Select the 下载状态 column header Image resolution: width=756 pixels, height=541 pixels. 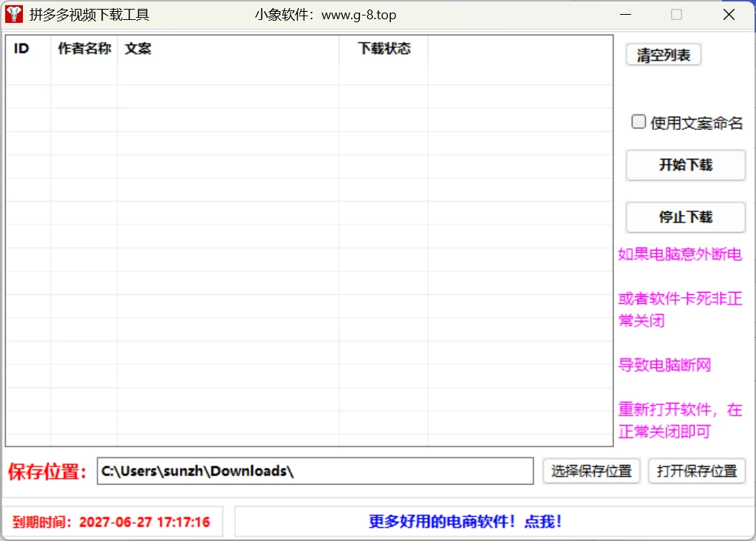(384, 49)
